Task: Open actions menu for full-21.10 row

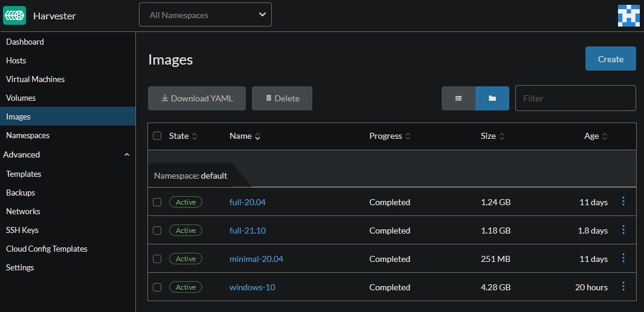Action: click(623, 229)
